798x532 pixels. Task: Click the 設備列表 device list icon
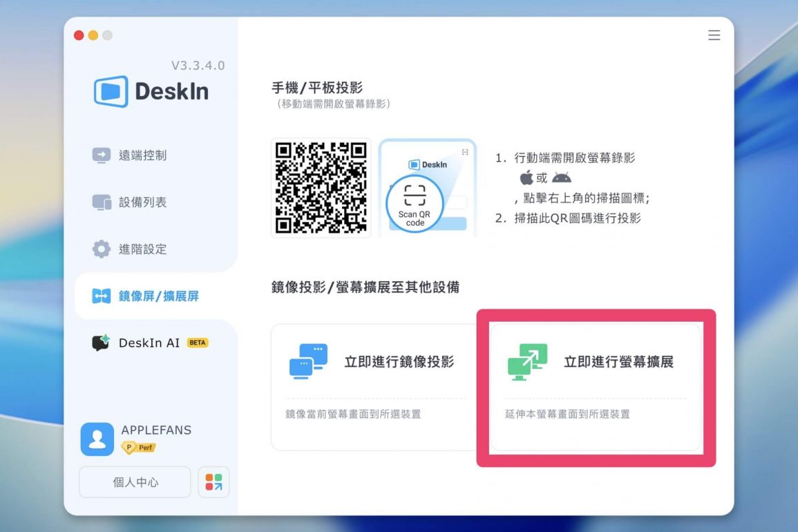coord(102,202)
